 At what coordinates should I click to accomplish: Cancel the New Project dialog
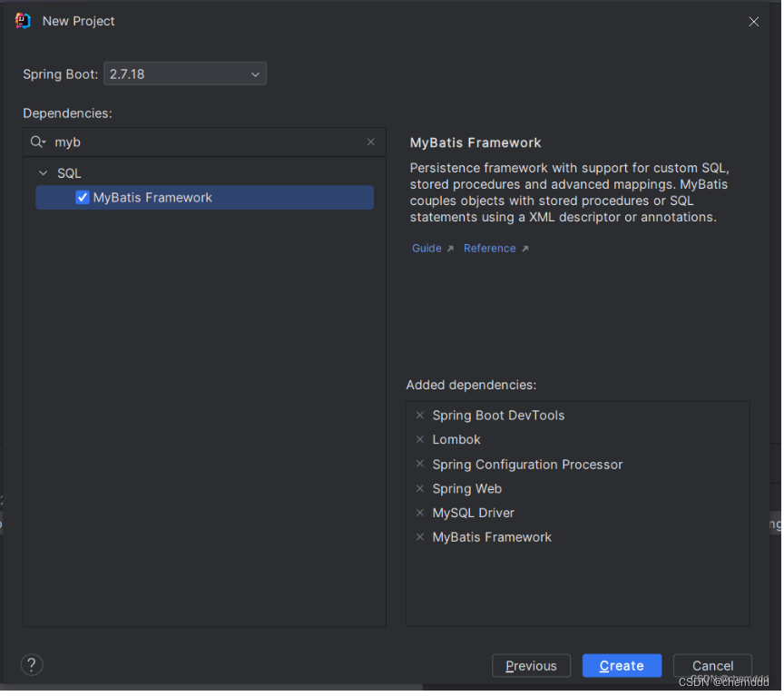(713, 667)
